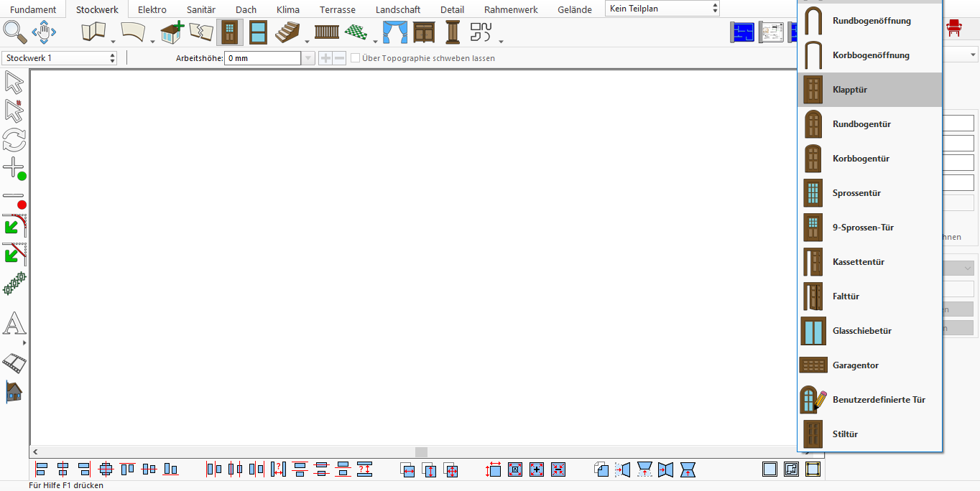Click the column pillar tool icon
The image size is (980, 491).
point(453,32)
